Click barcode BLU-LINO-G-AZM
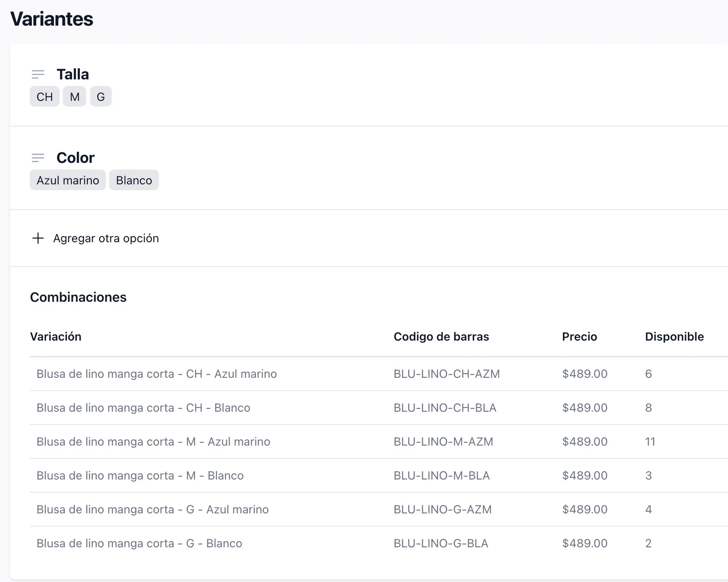 [443, 509]
